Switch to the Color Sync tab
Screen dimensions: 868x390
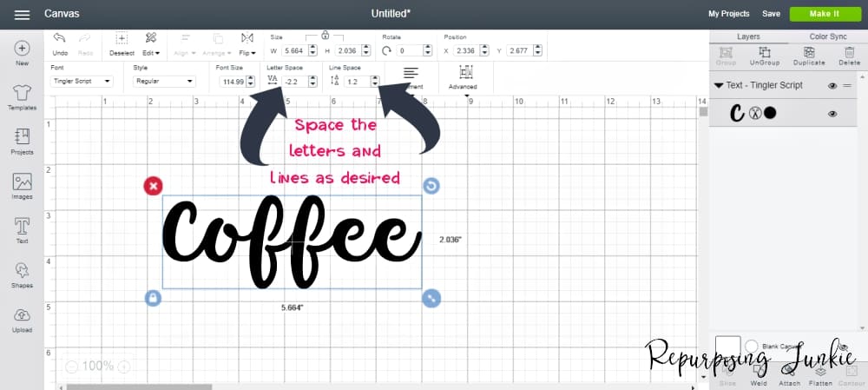click(827, 37)
